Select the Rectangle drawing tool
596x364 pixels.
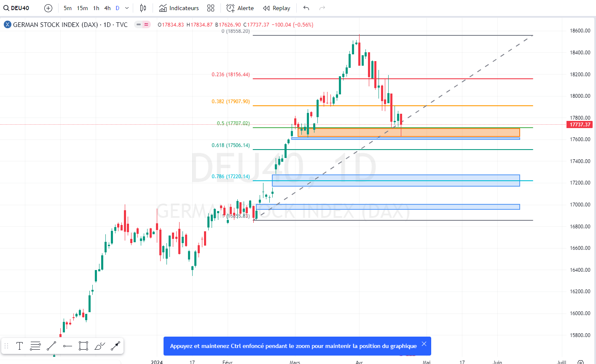83,346
